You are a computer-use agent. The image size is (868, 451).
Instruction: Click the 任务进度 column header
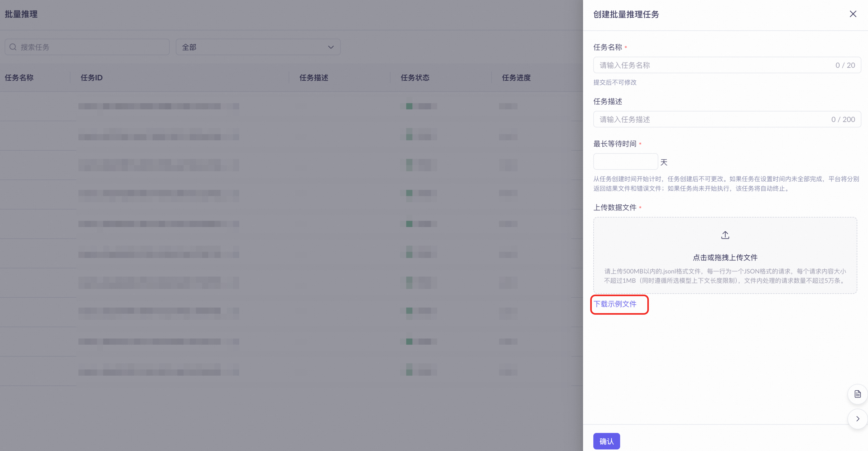tap(516, 78)
